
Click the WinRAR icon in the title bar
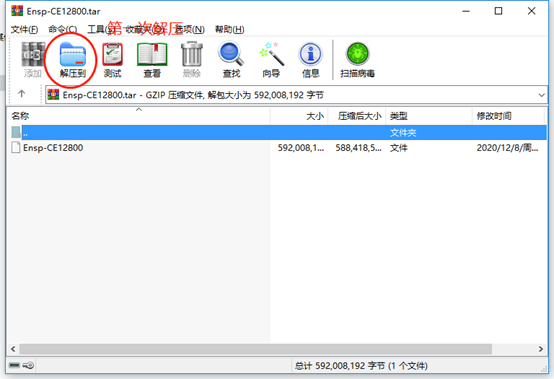coord(17,11)
